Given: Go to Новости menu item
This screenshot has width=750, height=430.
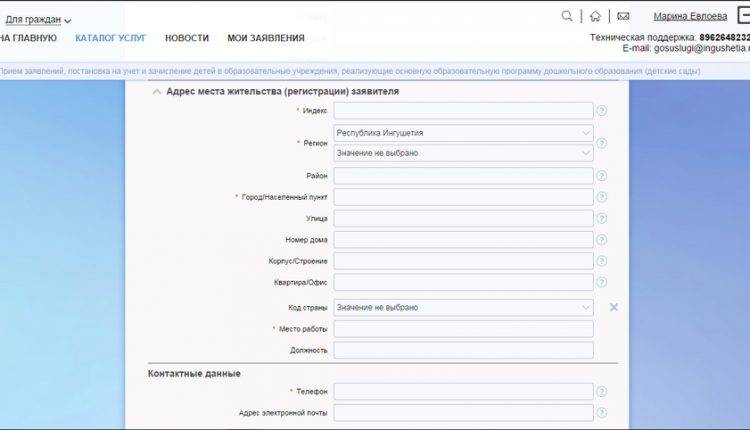Looking at the screenshot, I should tap(187, 38).
